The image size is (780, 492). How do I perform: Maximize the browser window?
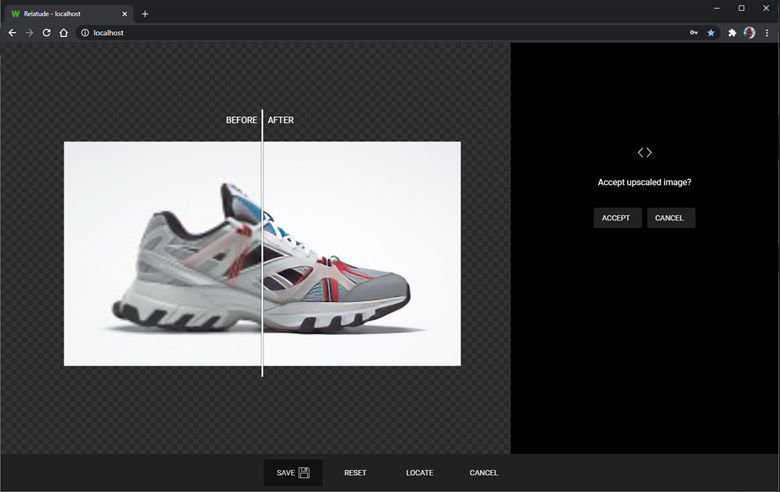tap(741, 8)
